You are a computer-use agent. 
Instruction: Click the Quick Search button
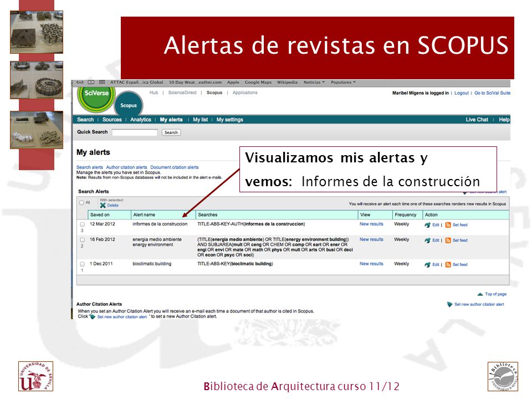coord(171,132)
